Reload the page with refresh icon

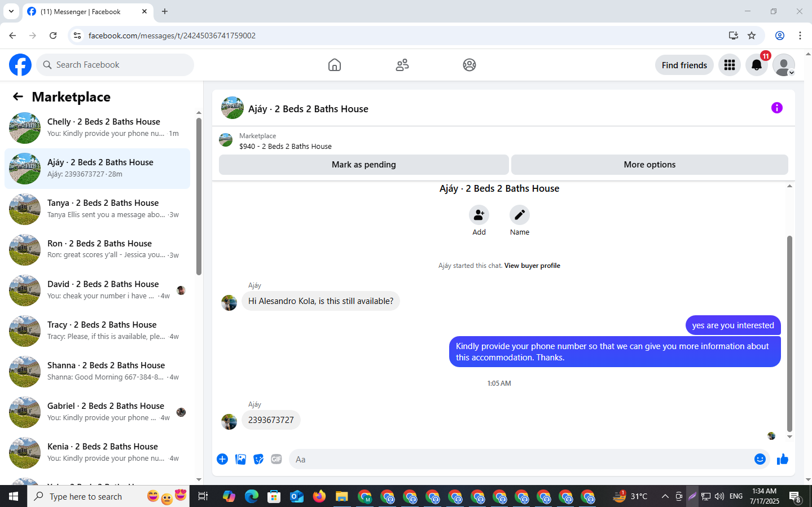click(53, 36)
